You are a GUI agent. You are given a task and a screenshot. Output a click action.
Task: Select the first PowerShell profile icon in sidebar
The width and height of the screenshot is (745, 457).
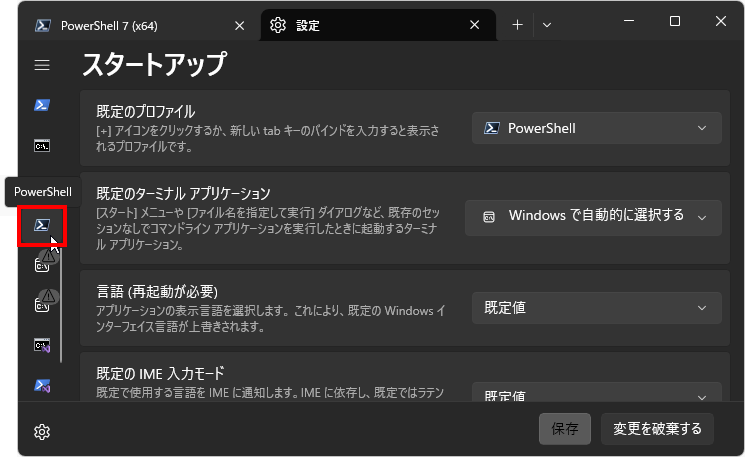coord(42,105)
